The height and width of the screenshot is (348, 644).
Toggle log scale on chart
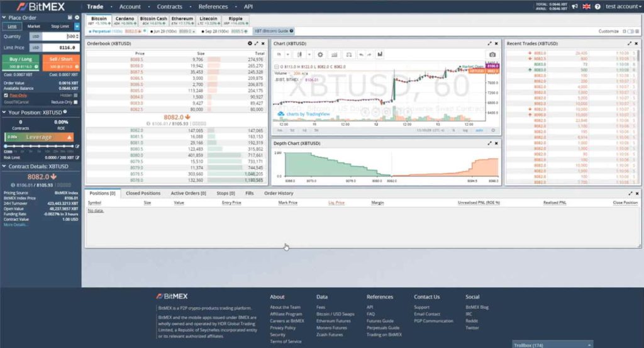(x=465, y=130)
